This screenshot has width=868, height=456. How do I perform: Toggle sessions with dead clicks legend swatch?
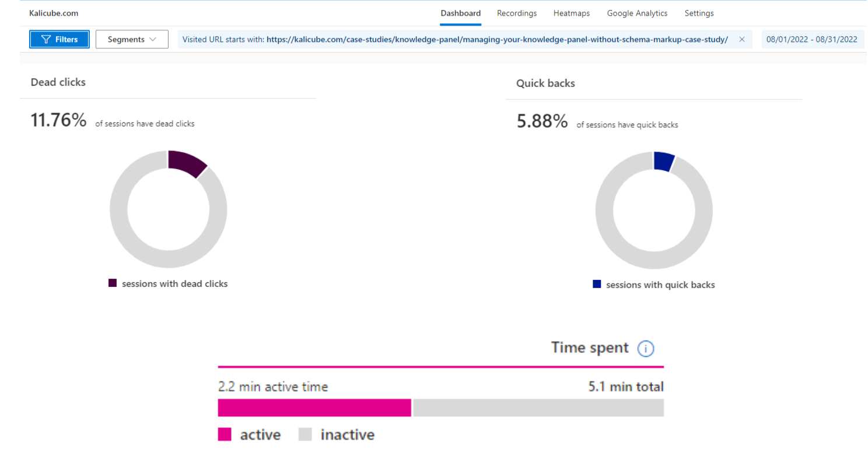pyautogui.click(x=113, y=283)
